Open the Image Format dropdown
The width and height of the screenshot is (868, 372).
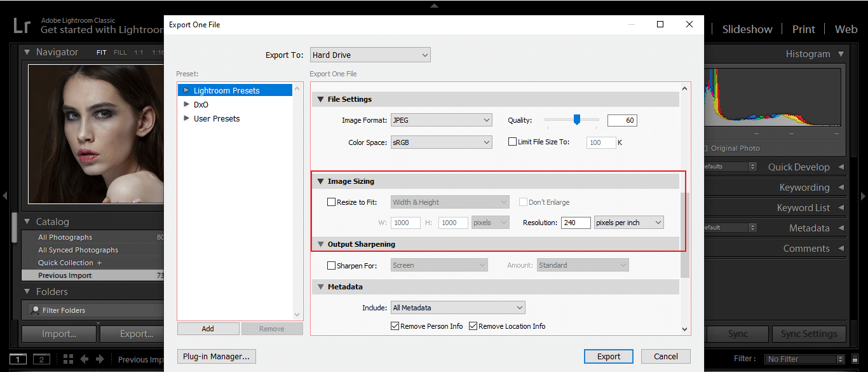click(441, 120)
